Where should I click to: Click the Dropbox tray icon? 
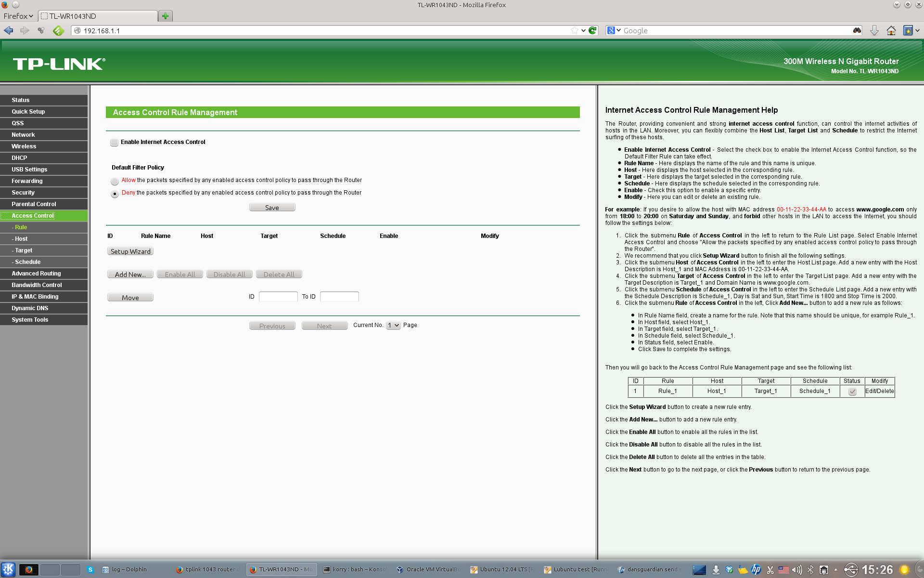pos(730,570)
